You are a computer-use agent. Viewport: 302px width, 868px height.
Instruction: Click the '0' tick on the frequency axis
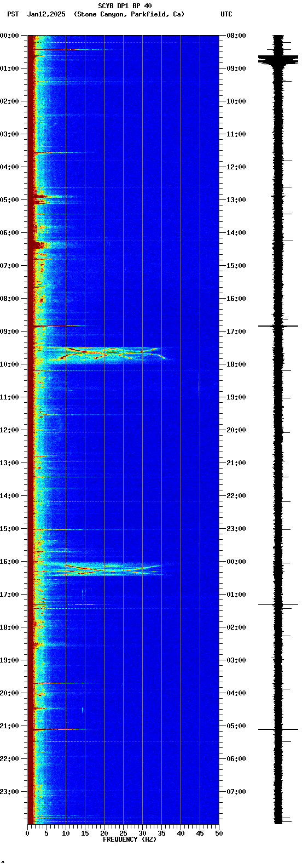27,833
